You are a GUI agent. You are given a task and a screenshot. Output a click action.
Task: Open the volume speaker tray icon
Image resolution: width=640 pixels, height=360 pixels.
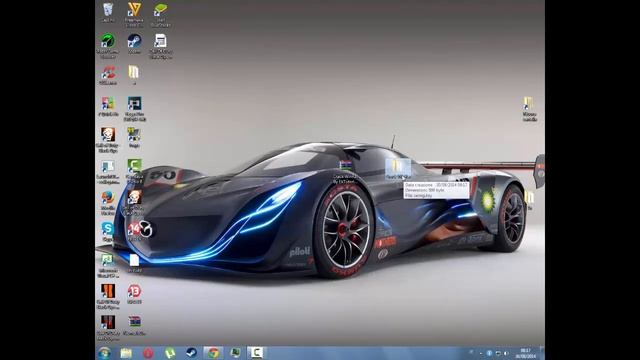point(507,353)
